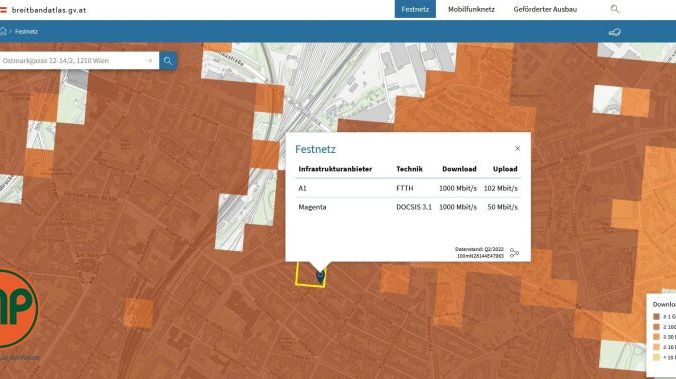
Task: Click the Austria map icon in blue bar
Action: (614, 32)
